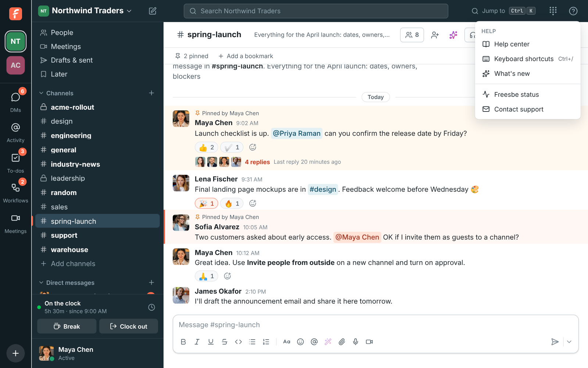The image size is (588, 368).
Task: Click the Message #spring-launch input box
Action: coord(376,325)
